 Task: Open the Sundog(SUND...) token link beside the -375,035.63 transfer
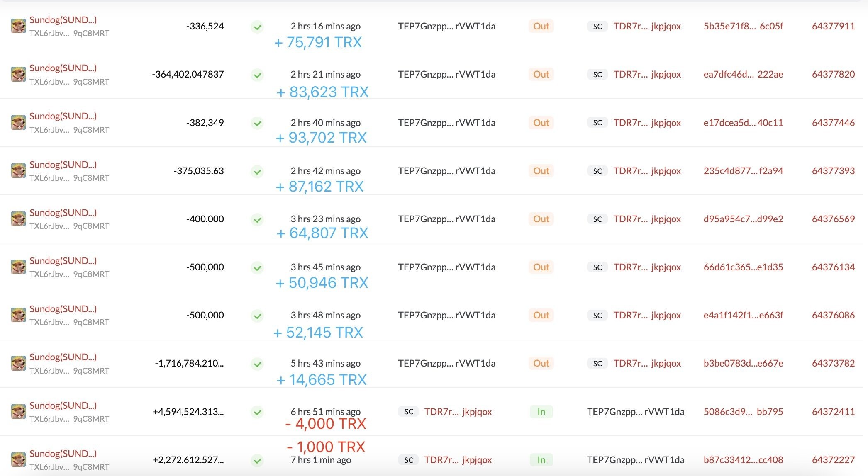pyautogui.click(x=63, y=165)
